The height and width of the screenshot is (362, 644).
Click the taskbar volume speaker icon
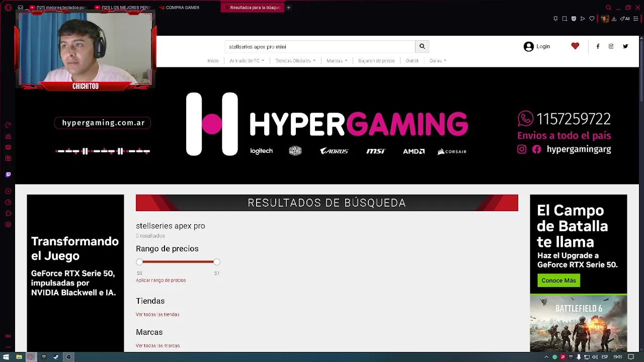click(x=595, y=357)
